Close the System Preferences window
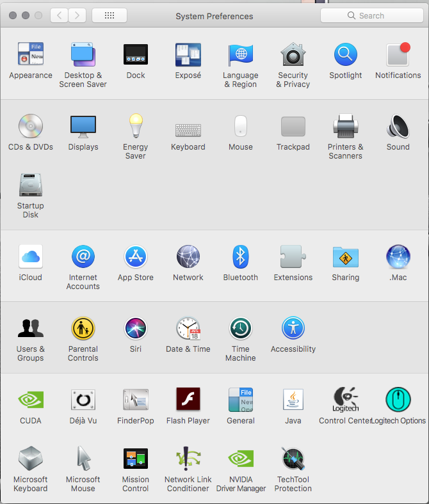The width and height of the screenshot is (429, 504). [x=13, y=15]
